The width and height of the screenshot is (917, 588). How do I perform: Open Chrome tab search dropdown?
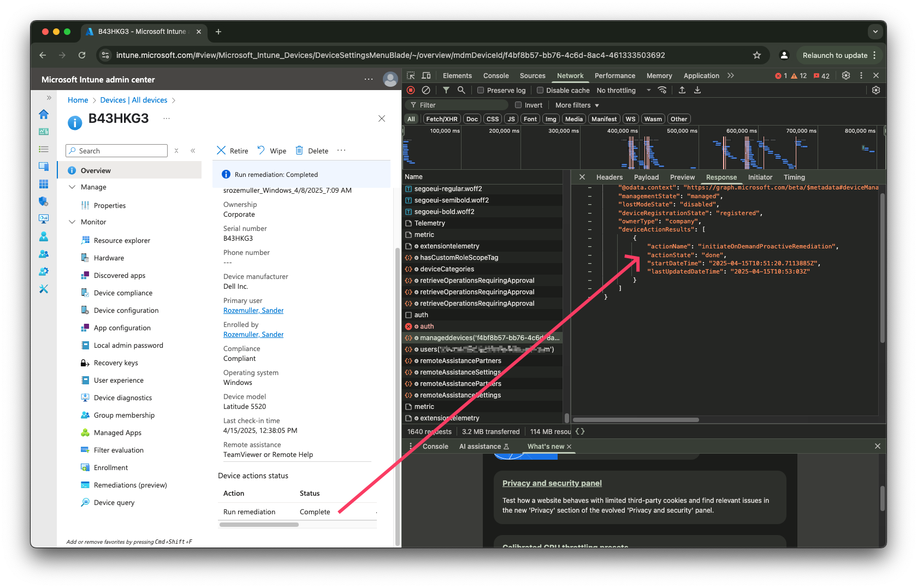tap(875, 32)
